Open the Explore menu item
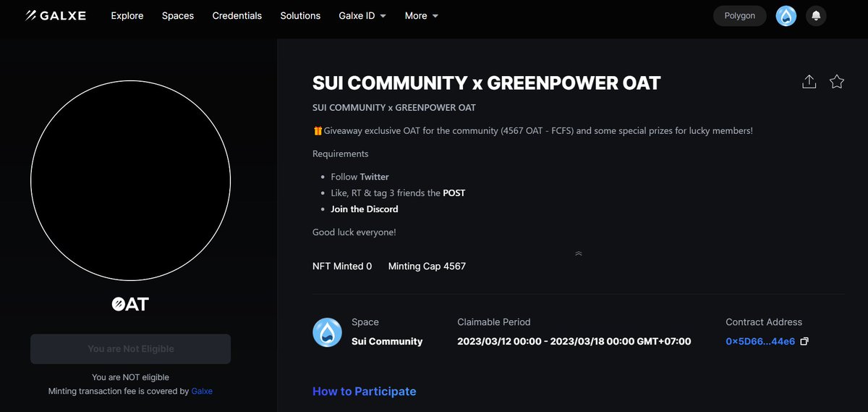 (x=127, y=15)
